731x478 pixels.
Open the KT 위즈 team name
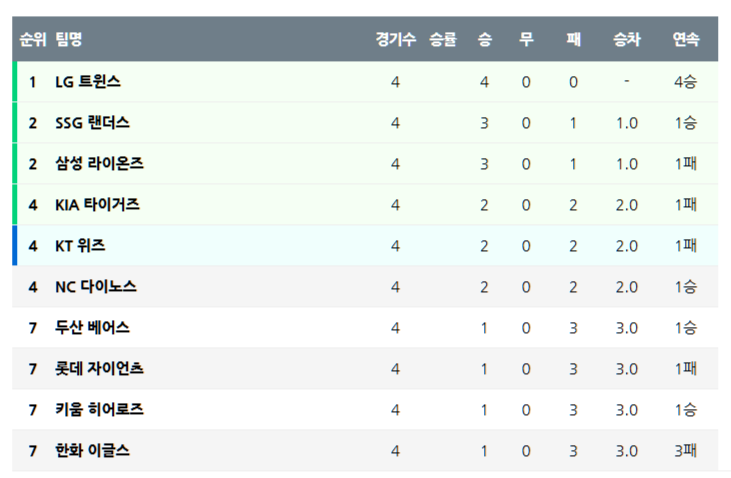80,246
